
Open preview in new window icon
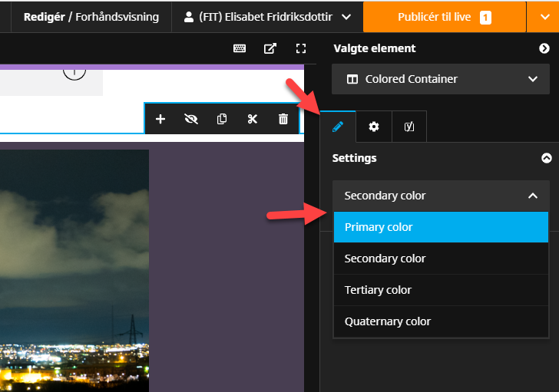[270, 48]
